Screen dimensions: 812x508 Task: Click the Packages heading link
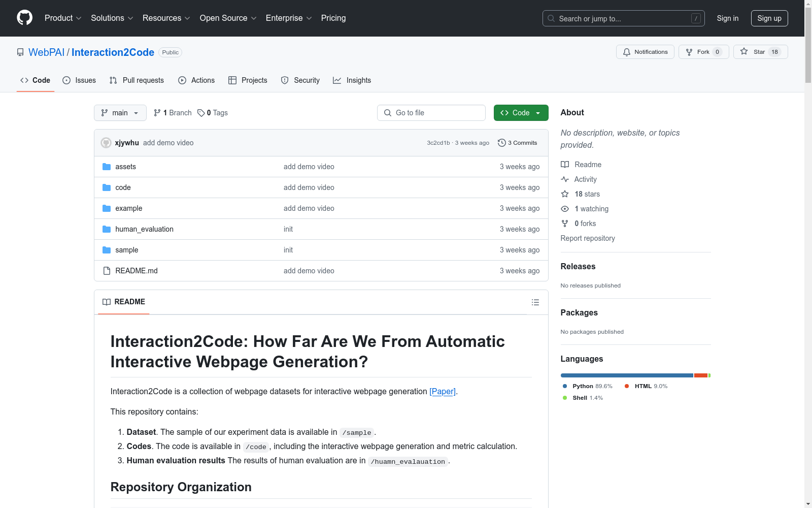(x=579, y=312)
